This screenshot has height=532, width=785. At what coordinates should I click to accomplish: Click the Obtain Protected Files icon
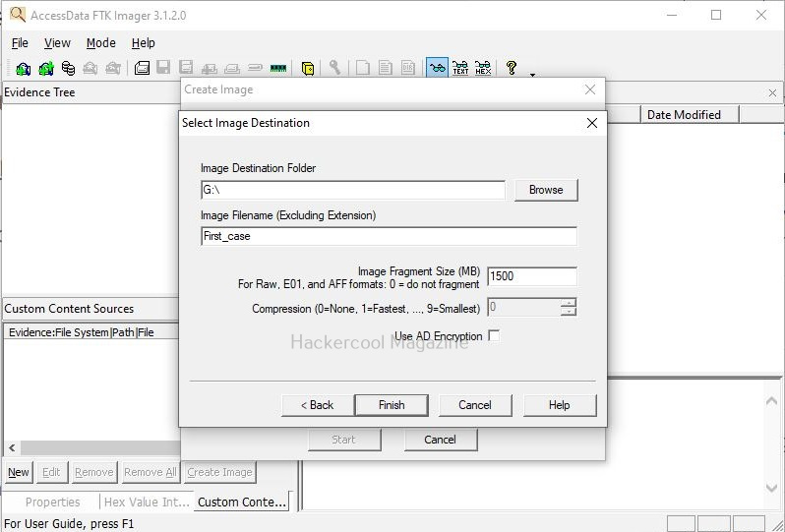(308, 68)
